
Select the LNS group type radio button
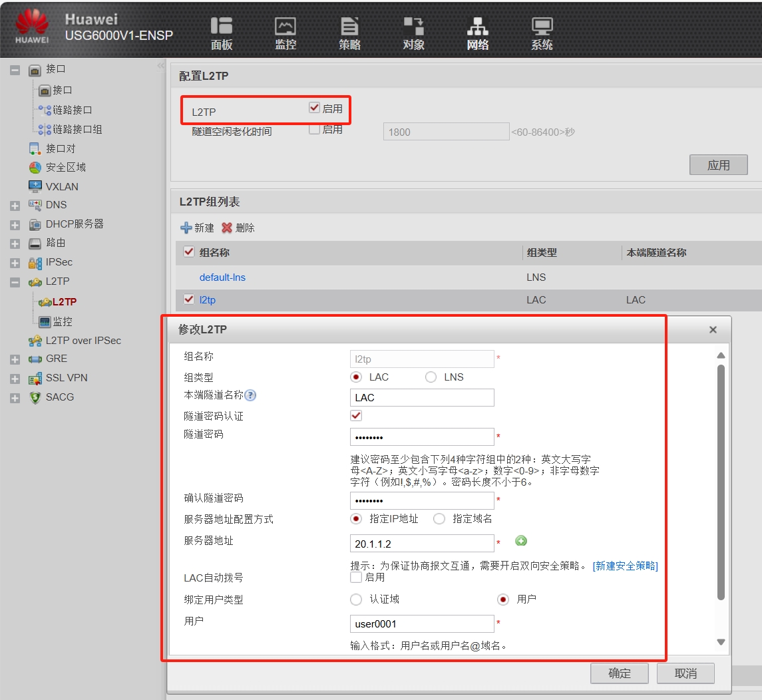click(431, 377)
